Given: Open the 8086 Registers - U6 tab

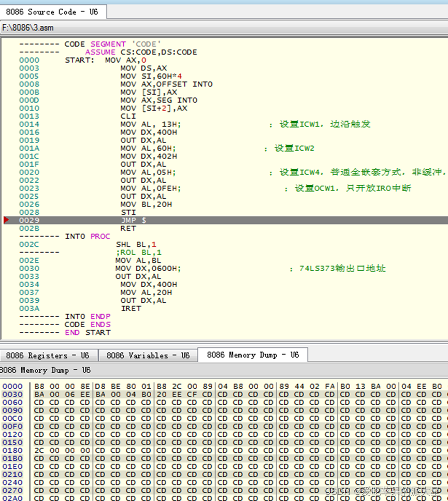Looking at the screenshot, I should (x=48, y=355).
